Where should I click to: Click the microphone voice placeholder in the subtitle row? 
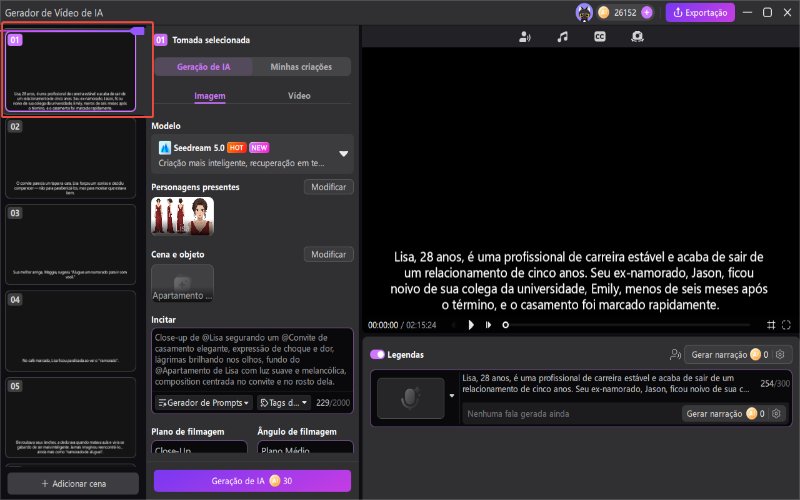click(x=411, y=398)
